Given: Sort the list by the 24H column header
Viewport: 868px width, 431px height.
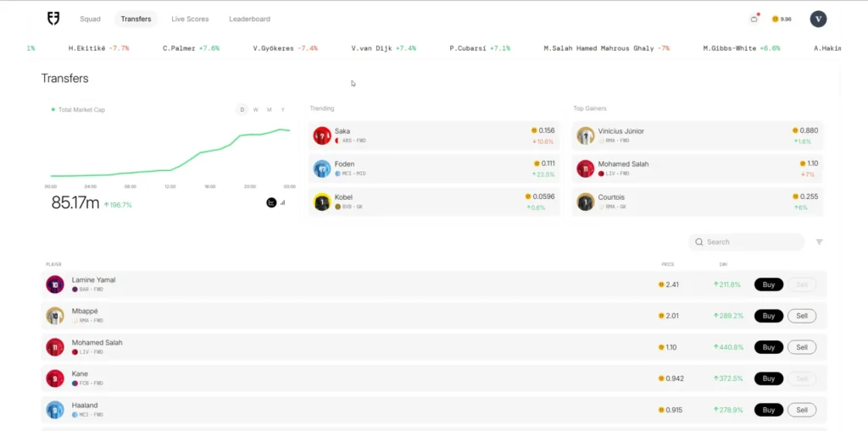Looking at the screenshot, I should pyautogui.click(x=723, y=264).
